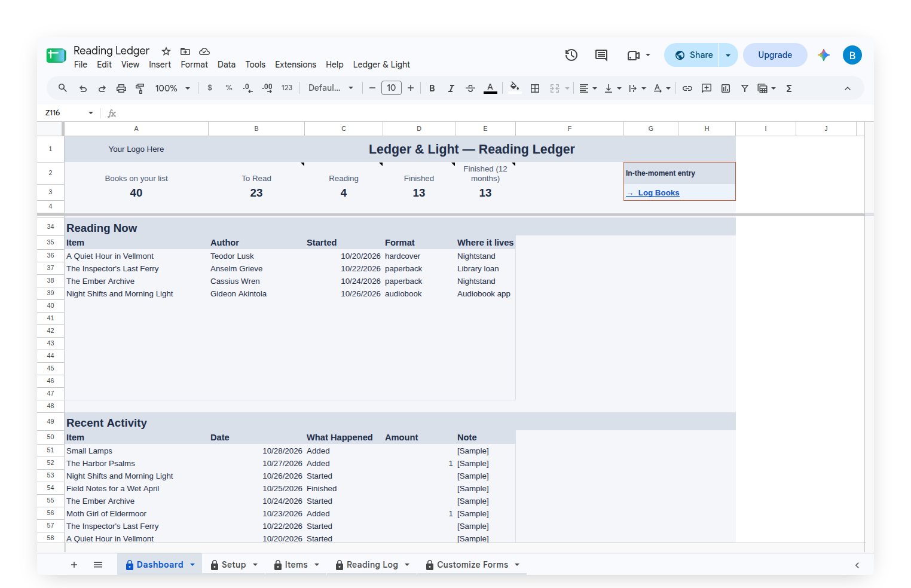Image resolution: width=911 pixels, height=588 pixels.
Task: Click the Share button
Action: pyautogui.click(x=692, y=55)
